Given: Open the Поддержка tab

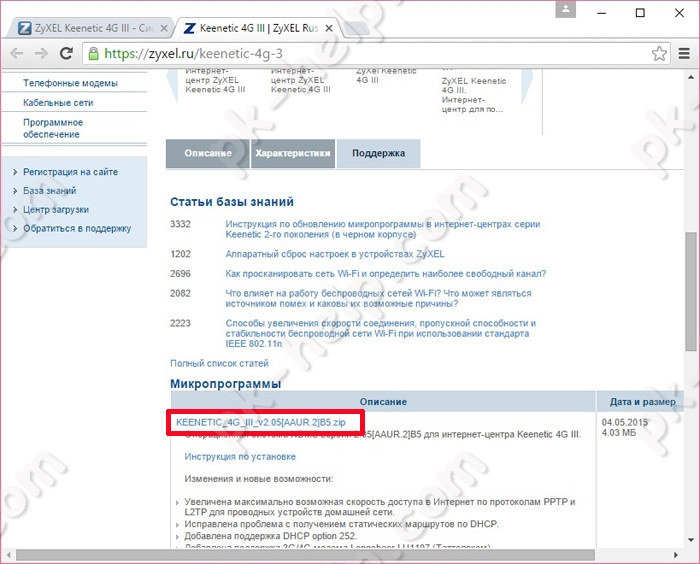Looking at the screenshot, I should (378, 153).
